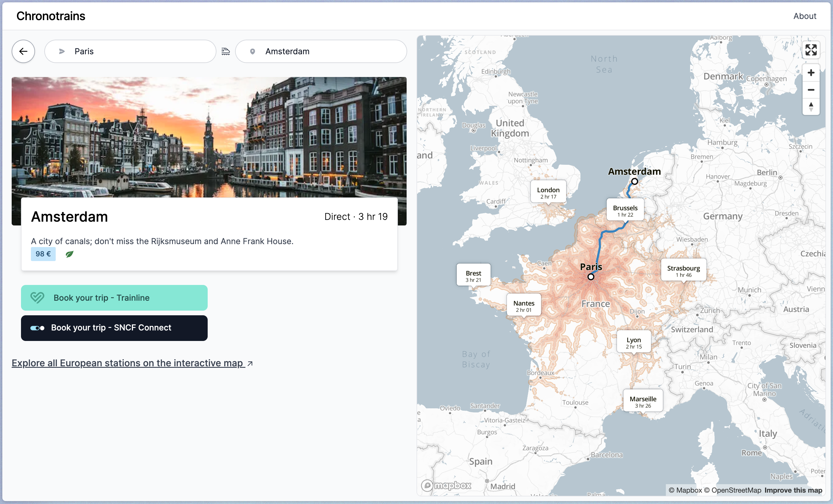This screenshot has width=833, height=504.
Task: Click the Munich label on the map
Action: pos(749,290)
